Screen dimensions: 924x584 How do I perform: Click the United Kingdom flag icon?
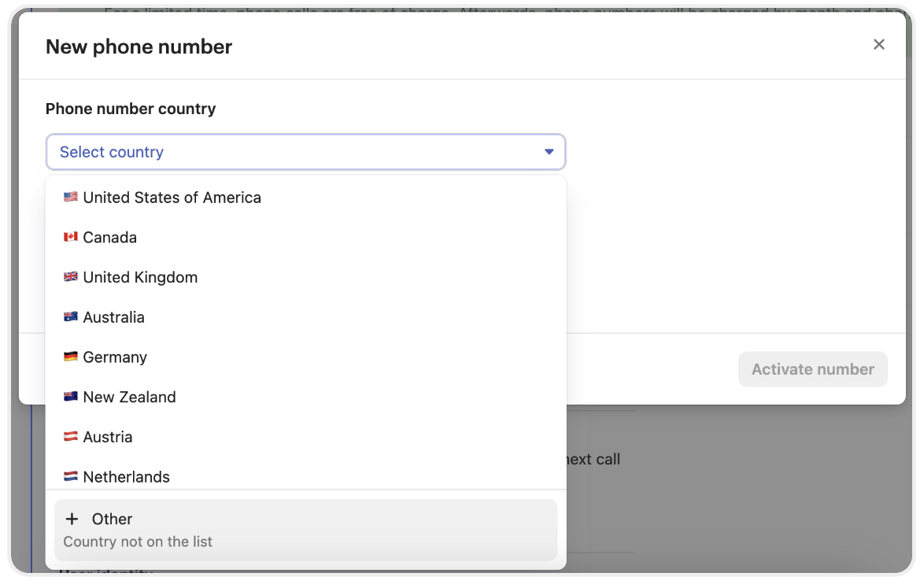click(x=71, y=277)
